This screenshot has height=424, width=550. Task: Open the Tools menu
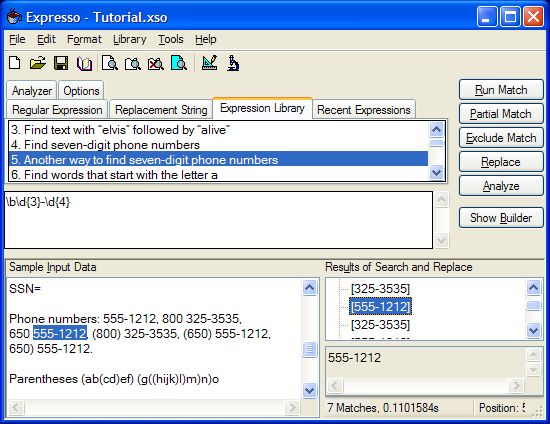(170, 39)
